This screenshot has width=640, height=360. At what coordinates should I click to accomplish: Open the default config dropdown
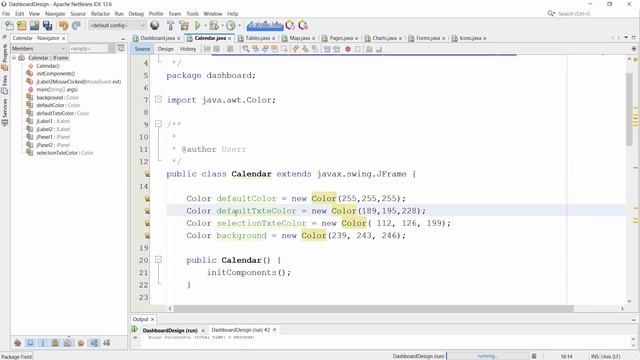pos(117,25)
